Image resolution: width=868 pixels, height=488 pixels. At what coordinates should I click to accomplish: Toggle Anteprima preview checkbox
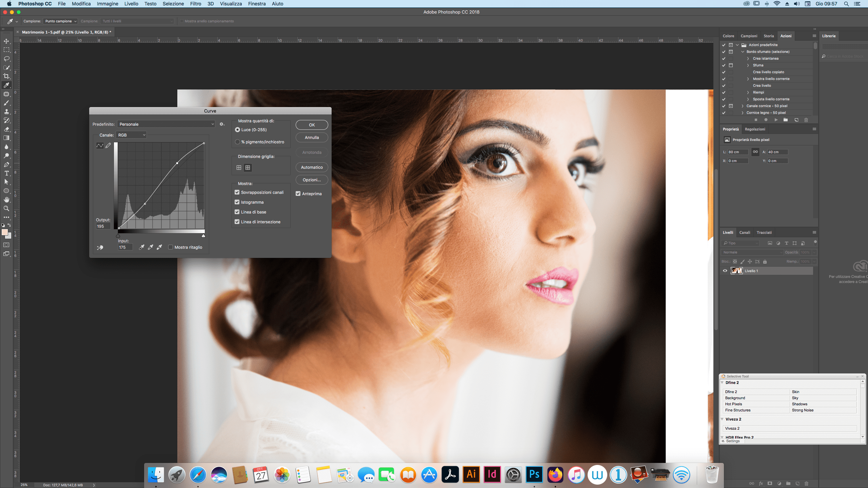click(298, 194)
